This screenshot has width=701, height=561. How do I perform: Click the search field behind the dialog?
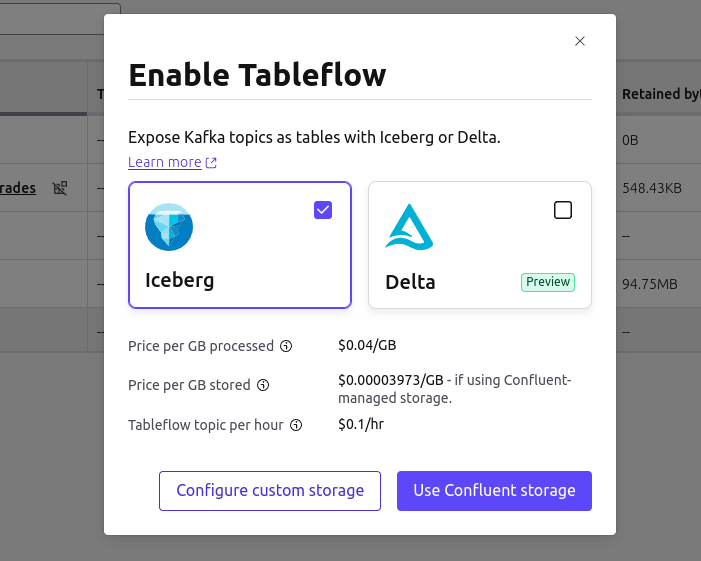(60, 19)
